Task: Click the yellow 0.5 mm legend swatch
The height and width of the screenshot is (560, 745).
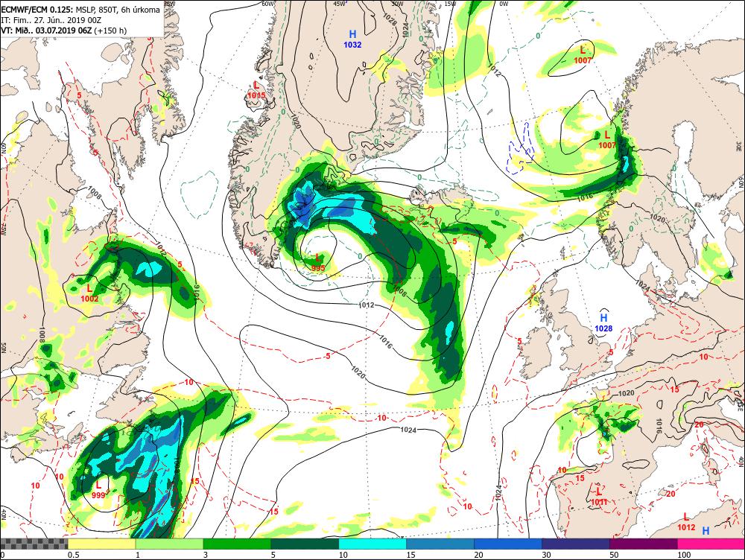Action: tap(101, 544)
